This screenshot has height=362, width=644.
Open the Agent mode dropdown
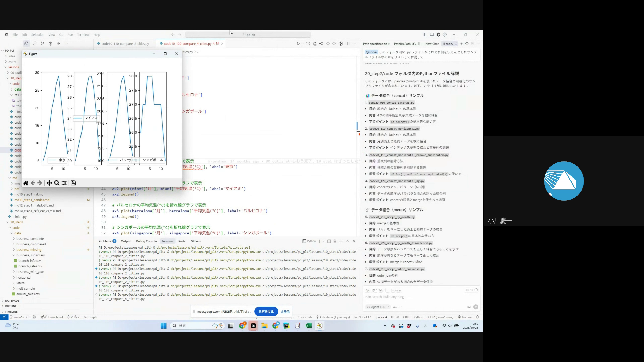(x=378, y=307)
